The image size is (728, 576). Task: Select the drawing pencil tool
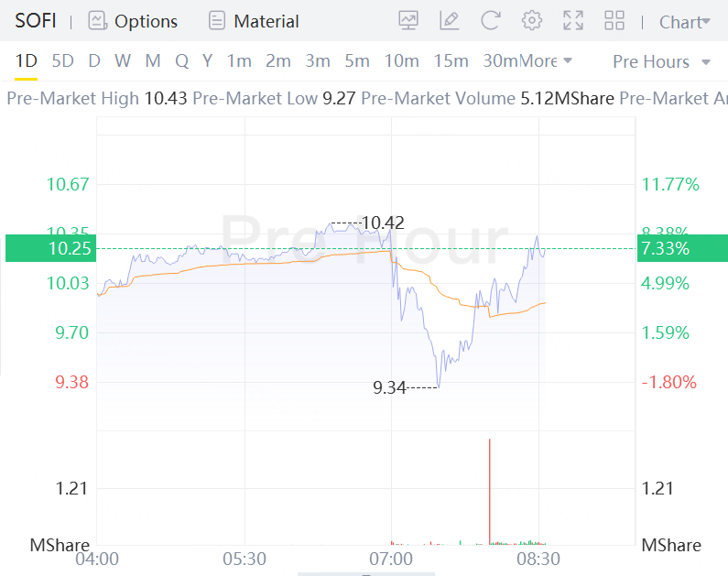[x=449, y=20]
